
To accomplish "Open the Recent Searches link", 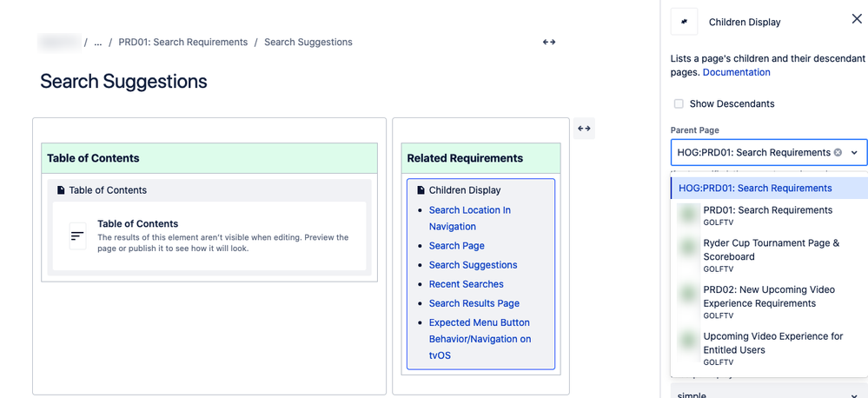I will (x=466, y=284).
